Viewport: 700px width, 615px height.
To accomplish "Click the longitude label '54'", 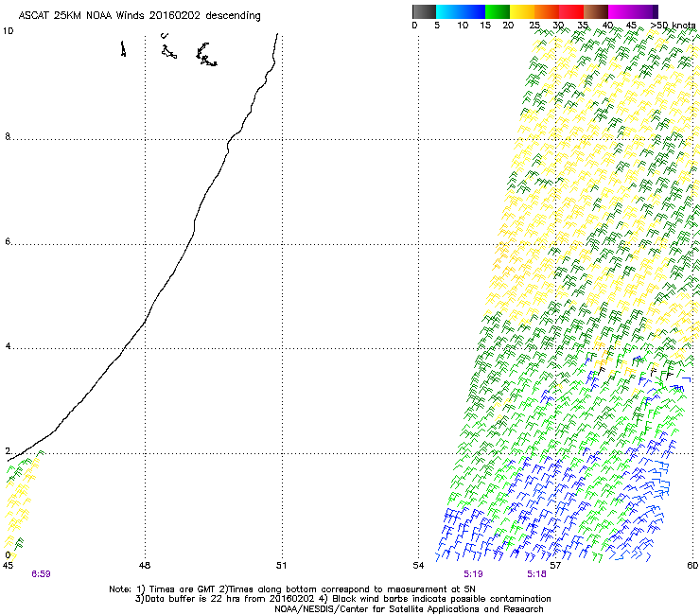I will tap(418, 566).
